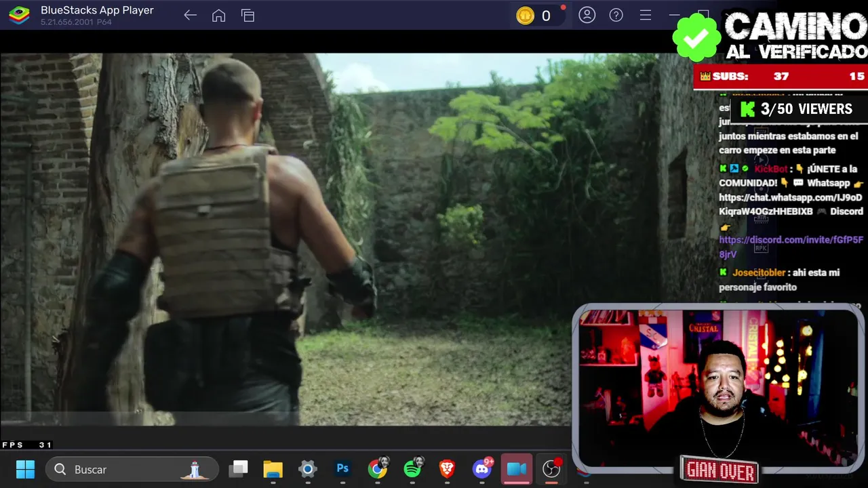The height and width of the screenshot is (488, 868).
Task: Go to the BlueStacks home screen
Action: click(218, 16)
